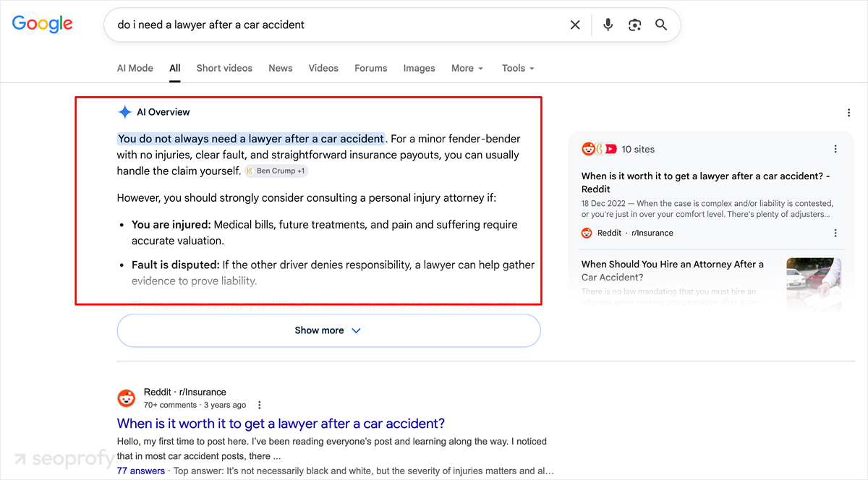
Task: Select the All results tab
Action: coord(175,68)
